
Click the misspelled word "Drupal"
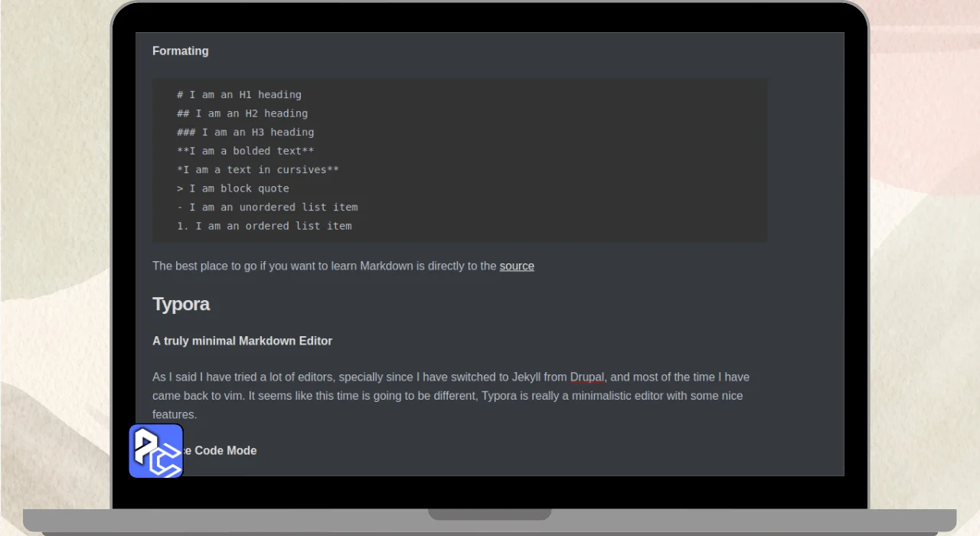pyautogui.click(x=587, y=377)
